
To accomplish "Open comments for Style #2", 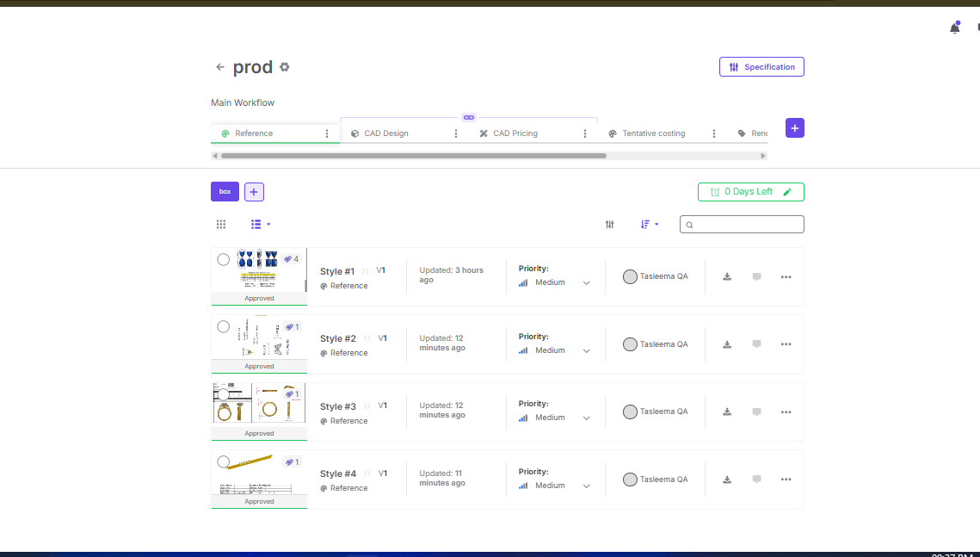I will pyautogui.click(x=756, y=344).
